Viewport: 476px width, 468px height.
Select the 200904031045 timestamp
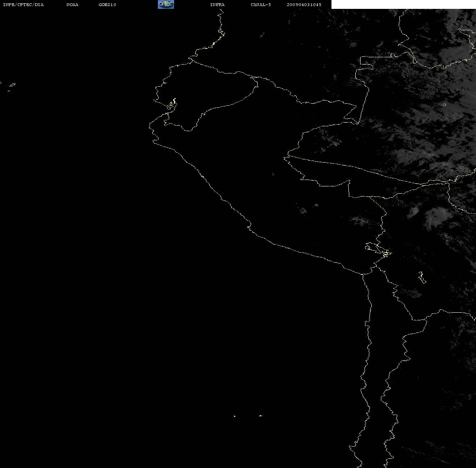(304, 4)
